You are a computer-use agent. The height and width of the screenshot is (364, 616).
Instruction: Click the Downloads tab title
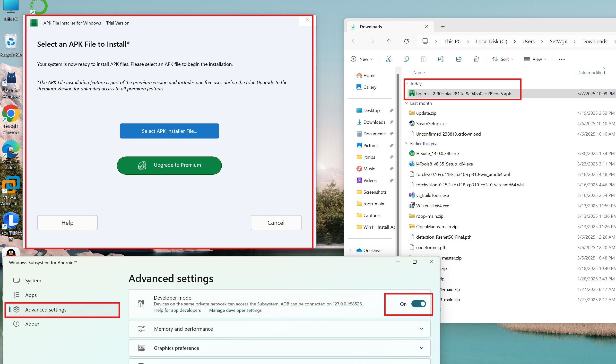[x=371, y=26]
